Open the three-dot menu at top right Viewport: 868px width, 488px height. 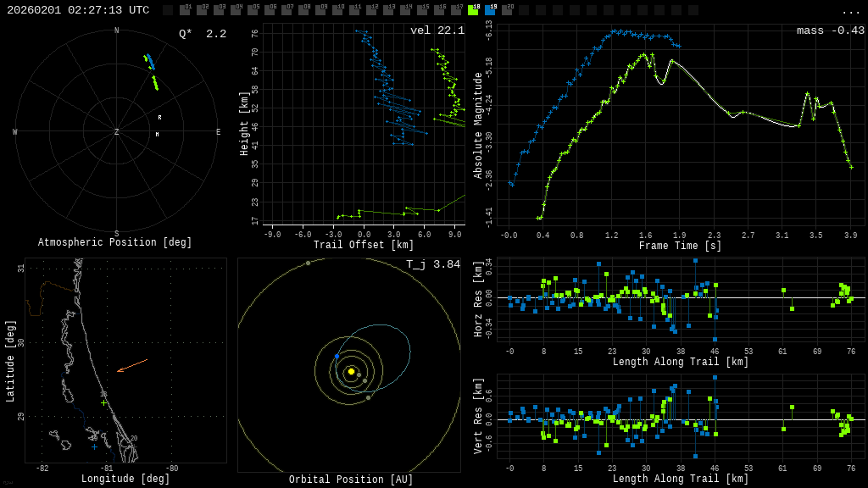(x=850, y=12)
